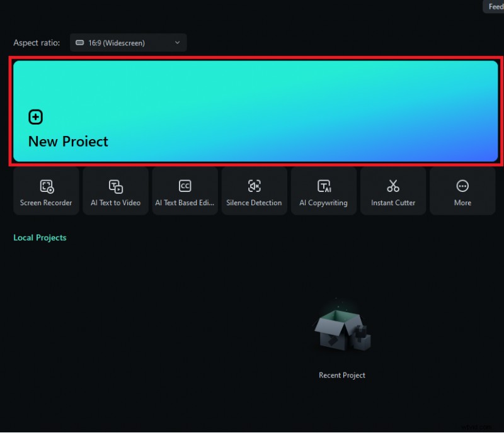Click the Recent Project caption text
Viewport: 504px width, 433px height.
(x=341, y=375)
